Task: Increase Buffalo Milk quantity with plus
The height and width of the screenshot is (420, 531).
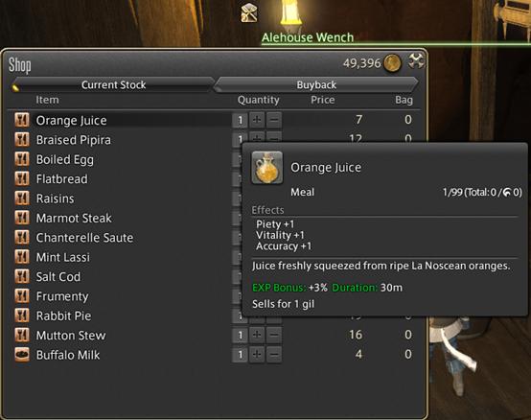Action: click(257, 355)
